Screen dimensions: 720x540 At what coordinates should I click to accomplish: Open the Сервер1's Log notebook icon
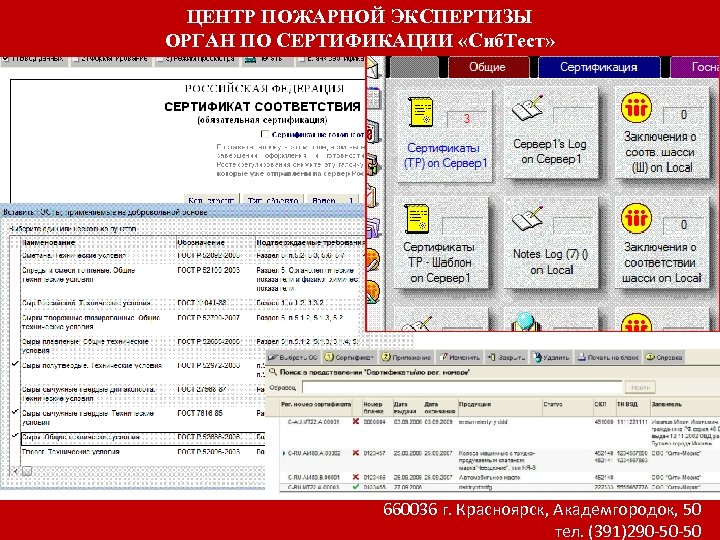point(528,108)
